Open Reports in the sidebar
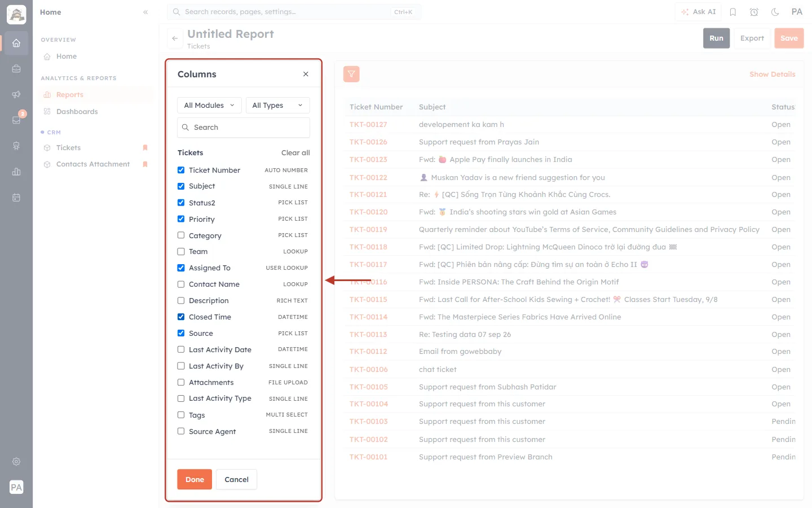The height and width of the screenshot is (508, 812). 96,95
